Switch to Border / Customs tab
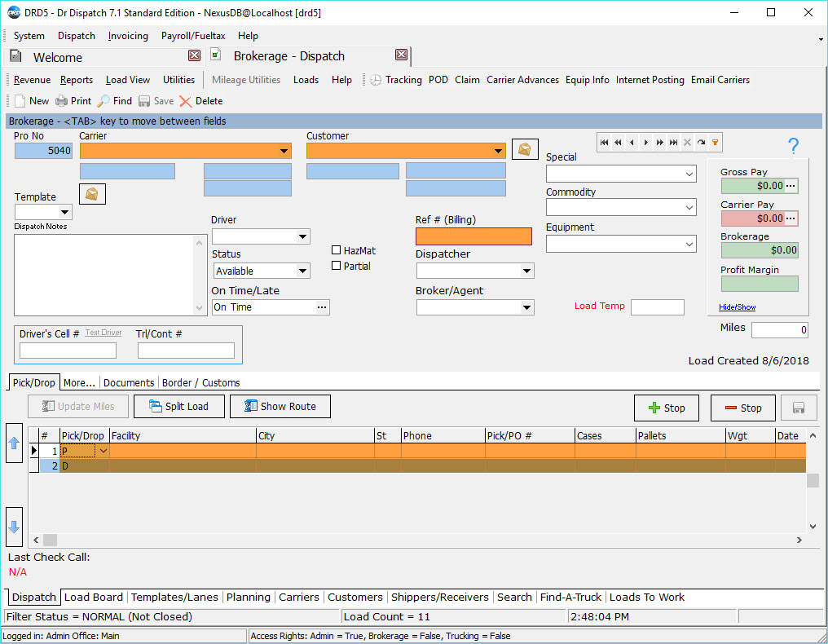 pyautogui.click(x=200, y=382)
